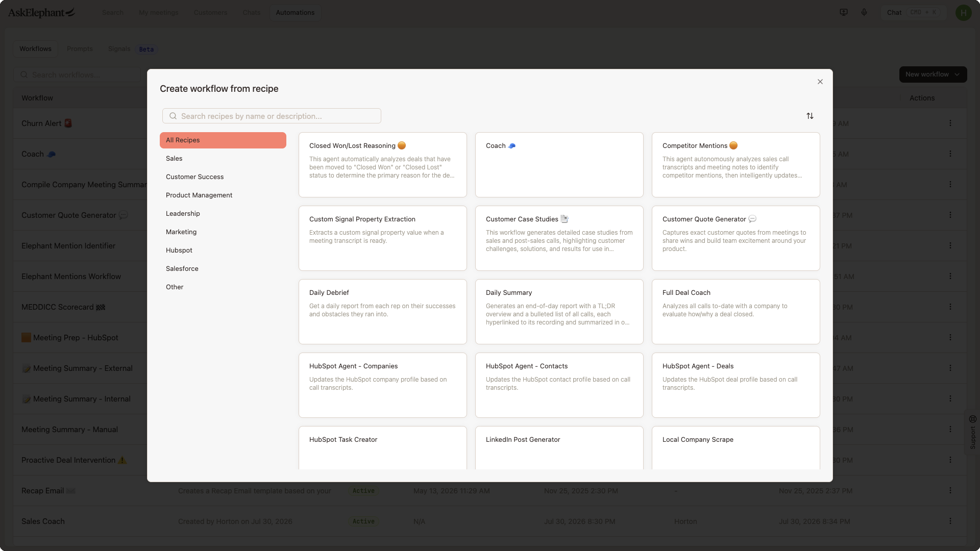Expand the New workflow dropdown button
Screen dimensions: 980x551
[x=933, y=74]
